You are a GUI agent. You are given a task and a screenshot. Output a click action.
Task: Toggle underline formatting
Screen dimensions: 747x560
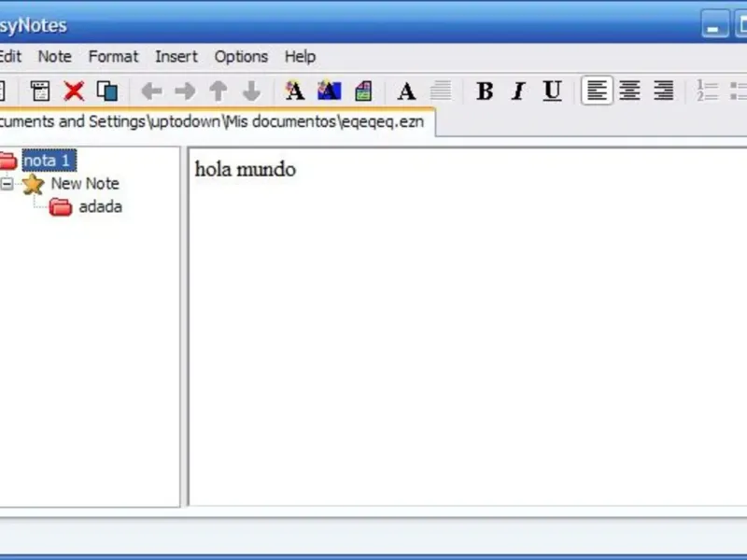[552, 91]
